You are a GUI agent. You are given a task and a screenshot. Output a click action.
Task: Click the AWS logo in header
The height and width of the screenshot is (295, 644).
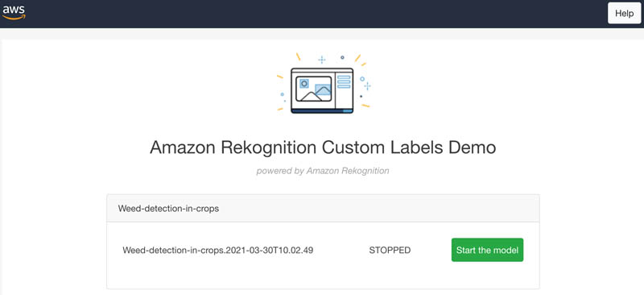click(x=14, y=12)
